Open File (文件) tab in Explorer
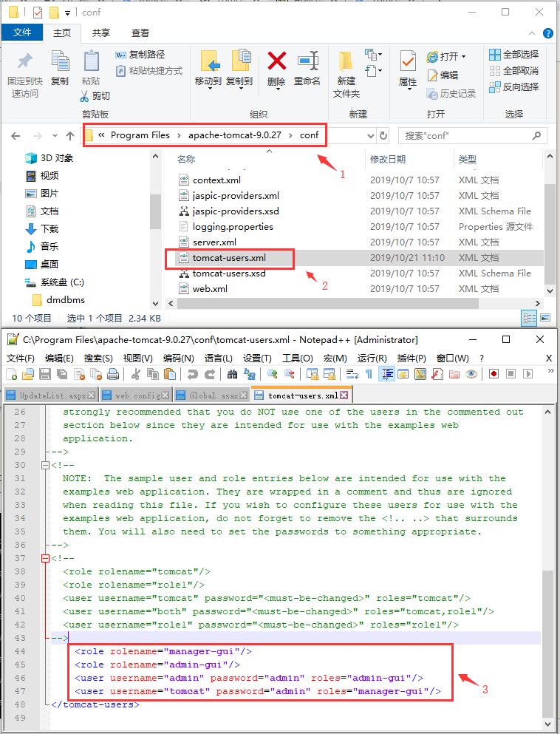 click(22, 33)
